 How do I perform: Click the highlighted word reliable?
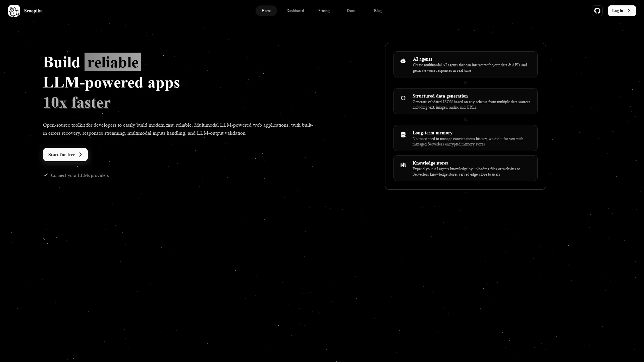pos(113,62)
